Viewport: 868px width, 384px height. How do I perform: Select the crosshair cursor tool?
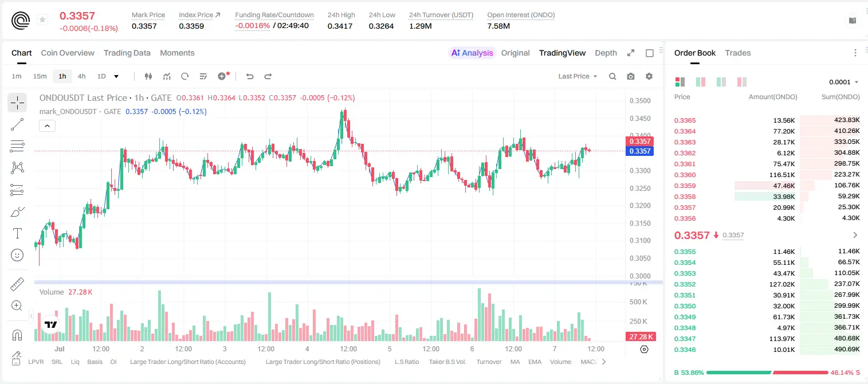point(17,103)
